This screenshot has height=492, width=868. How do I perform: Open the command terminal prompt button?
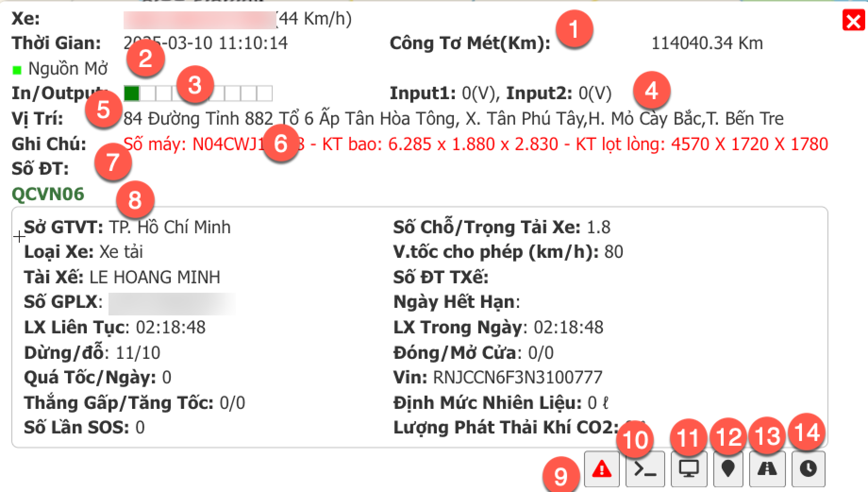point(645,469)
